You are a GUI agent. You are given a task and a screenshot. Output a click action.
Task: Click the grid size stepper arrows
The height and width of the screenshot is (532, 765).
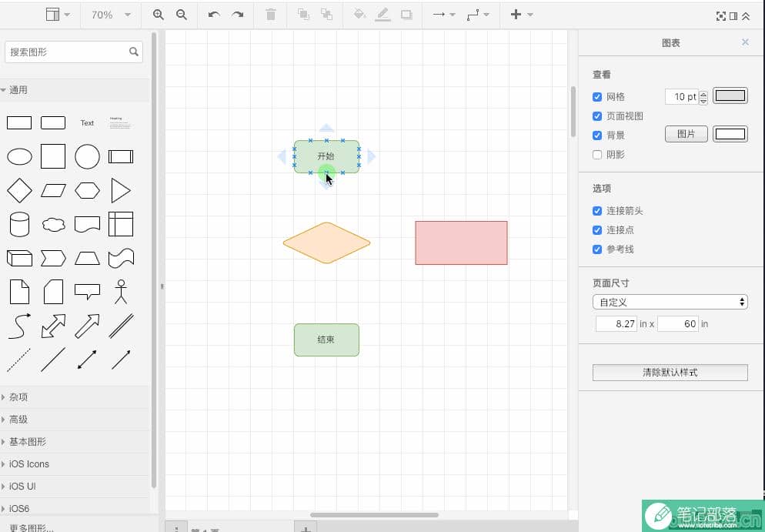pyautogui.click(x=703, y=98)
